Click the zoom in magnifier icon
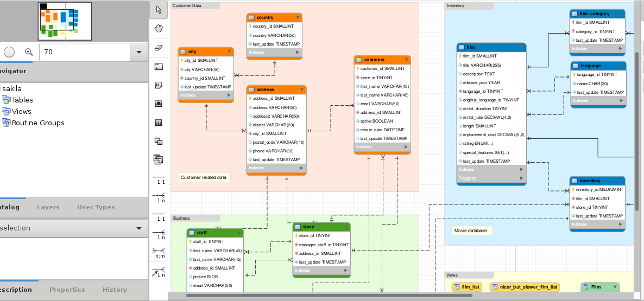Viewport: 644px width, 301px height. pyautogui.click(x=29, y=52)
